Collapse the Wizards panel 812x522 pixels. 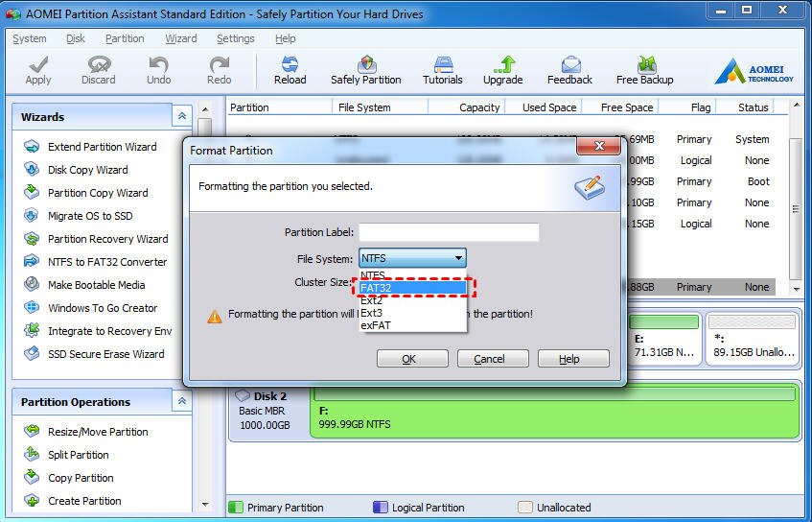click(182, 116)
